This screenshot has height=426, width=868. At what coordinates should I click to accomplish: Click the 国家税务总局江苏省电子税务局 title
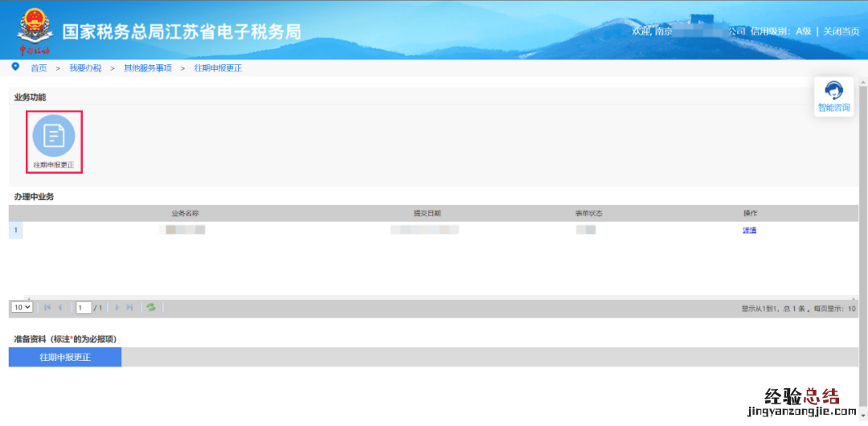[x=182, y=31]
